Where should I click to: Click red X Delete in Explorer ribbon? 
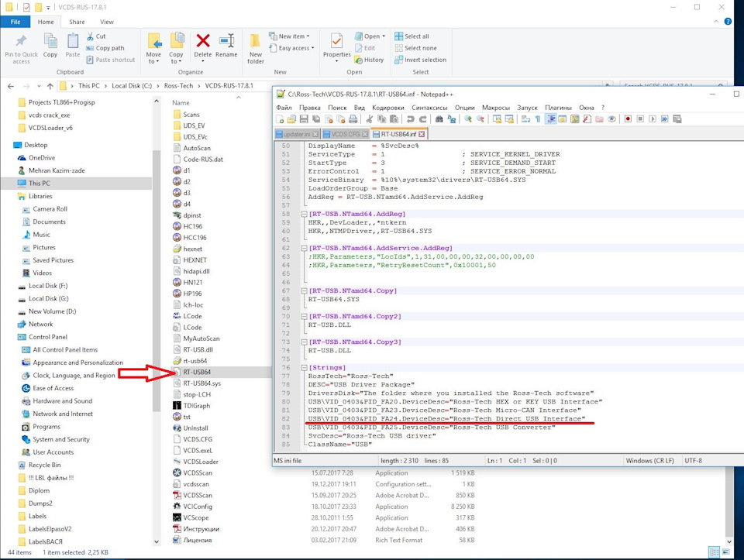point(203,46)
